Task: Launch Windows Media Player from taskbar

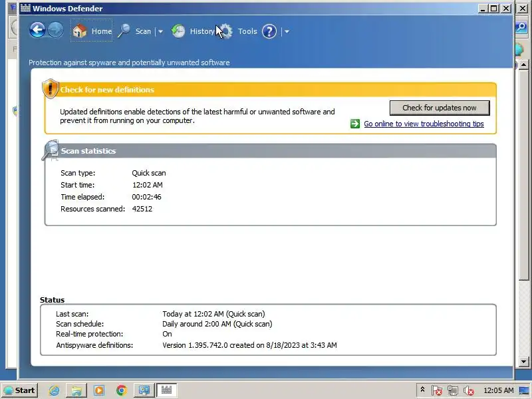Action: click(99, 390)
